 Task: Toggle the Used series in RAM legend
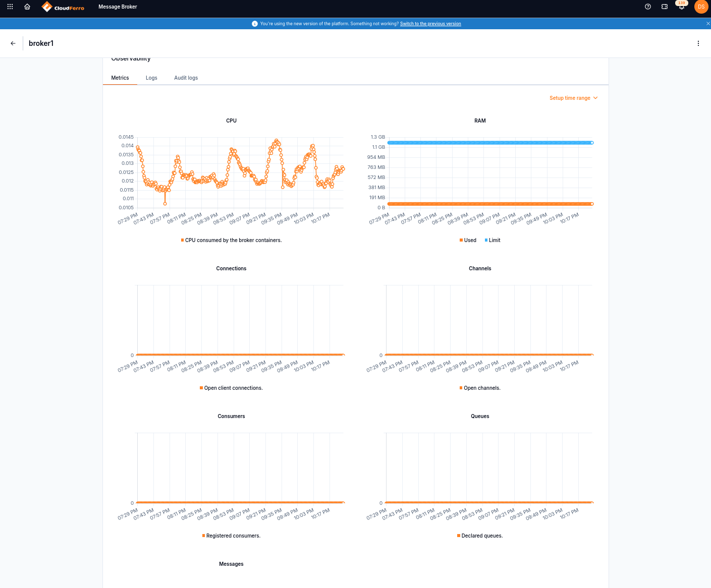[x=468, y=240]
